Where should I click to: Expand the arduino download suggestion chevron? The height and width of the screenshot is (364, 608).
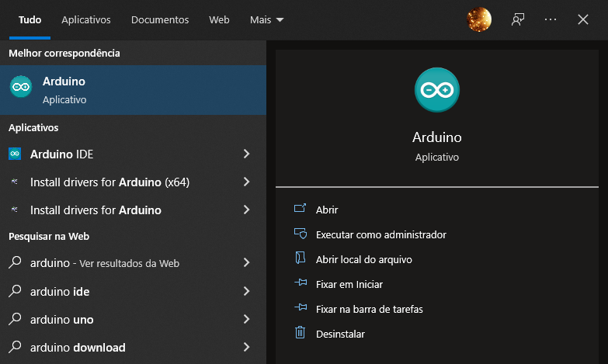click(247, 347)
